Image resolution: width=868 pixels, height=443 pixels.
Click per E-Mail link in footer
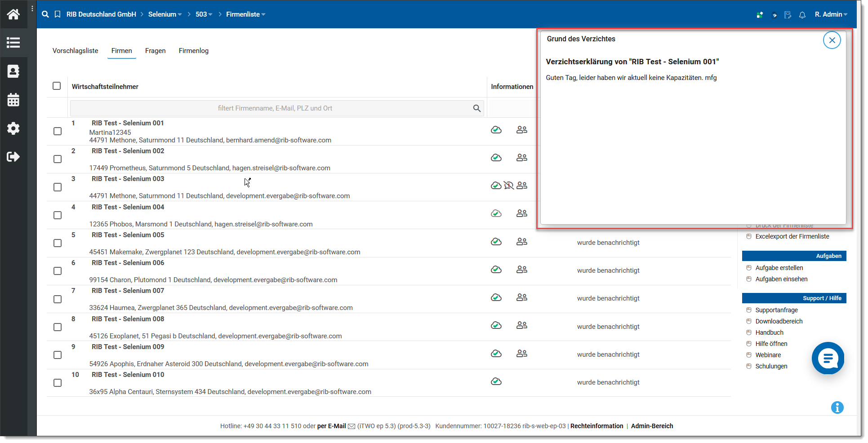click(332, 426)
